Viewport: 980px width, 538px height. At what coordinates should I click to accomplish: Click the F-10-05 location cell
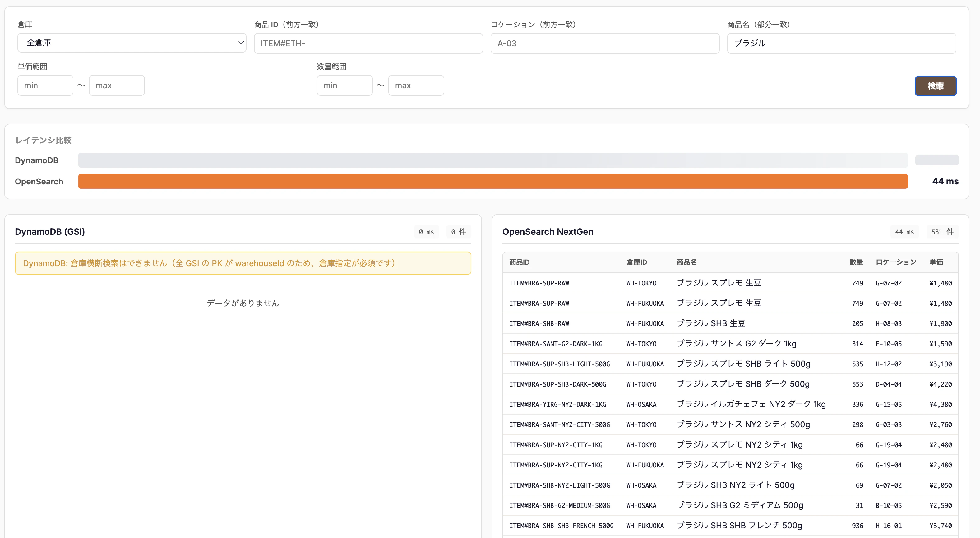(x=889, y=344)
